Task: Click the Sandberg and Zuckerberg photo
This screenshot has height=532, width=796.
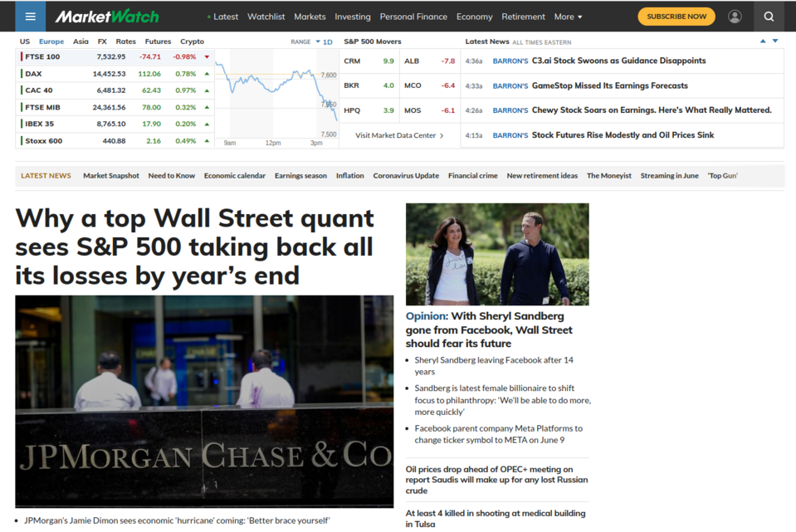Action: pos(497,254)
